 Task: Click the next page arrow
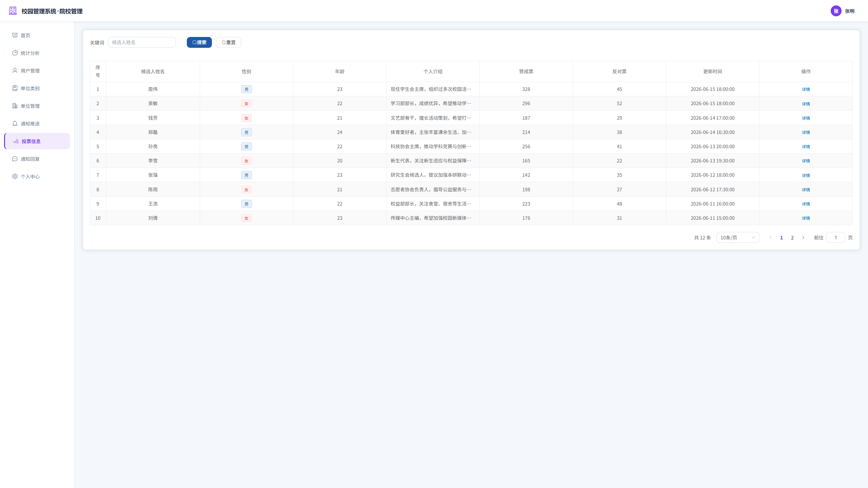pyautogui.click(x=803, y=237)
